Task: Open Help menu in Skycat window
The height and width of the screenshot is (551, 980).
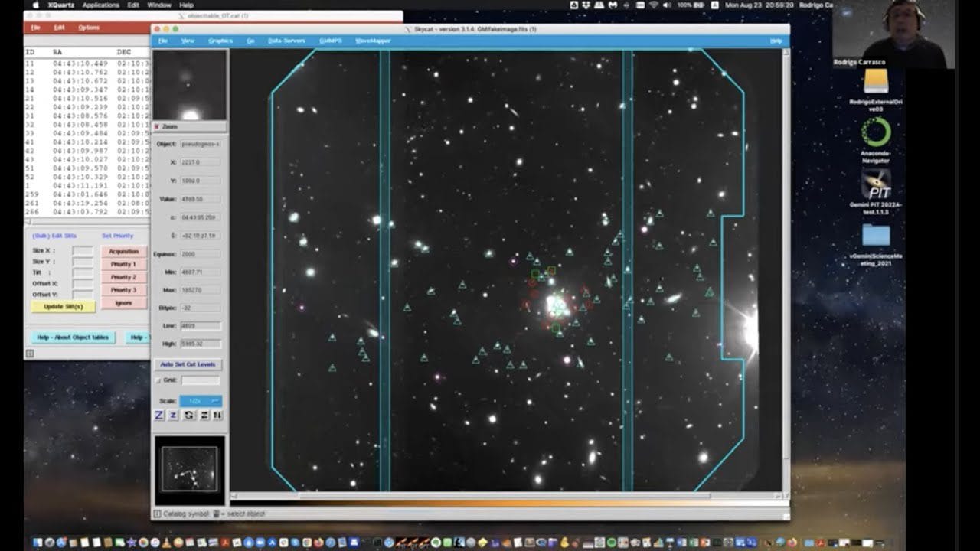Action: pos(776,41)
